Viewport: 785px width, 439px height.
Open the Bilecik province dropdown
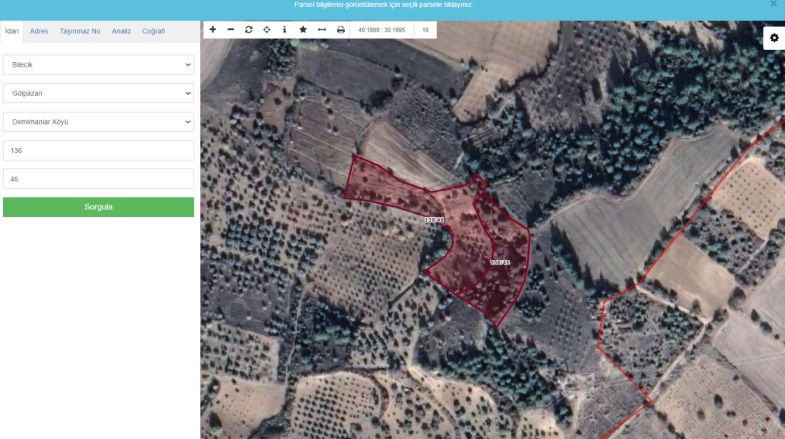(98, 65)
